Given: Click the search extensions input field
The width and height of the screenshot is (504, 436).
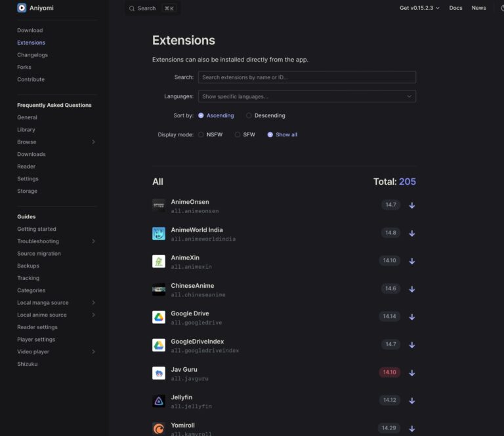Looking at the screenshot, I should (x=306, y=77).
